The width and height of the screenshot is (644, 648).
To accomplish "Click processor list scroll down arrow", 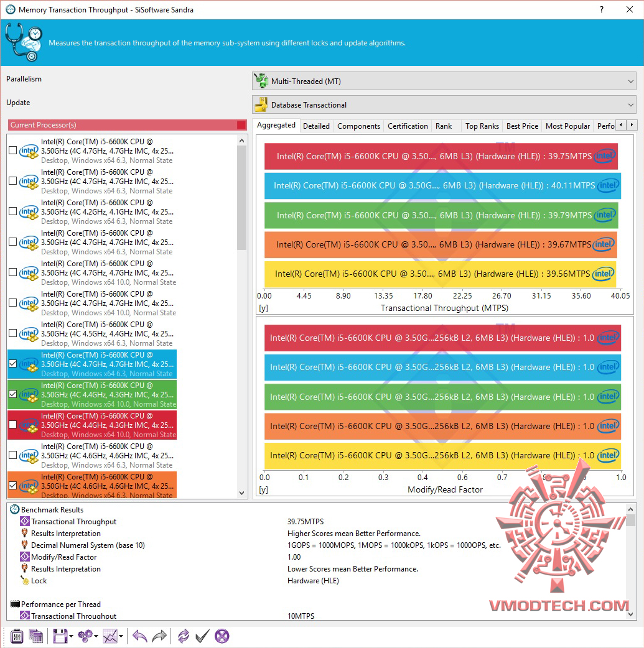I will [242, 493].
